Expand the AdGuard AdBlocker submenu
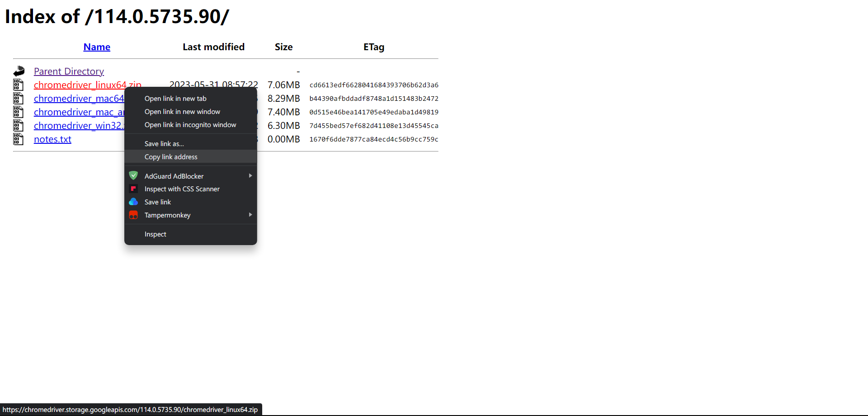The image size is (868, 416). click(x=250, y=175)
